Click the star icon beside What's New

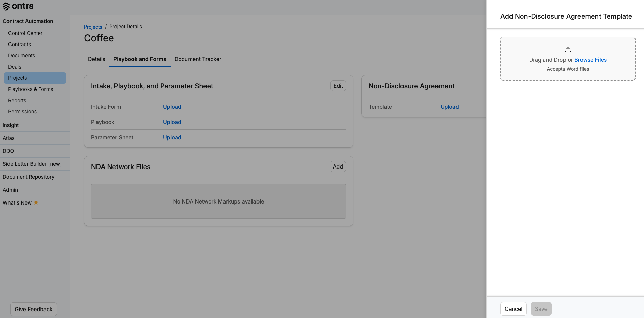[x=36, y=202]
